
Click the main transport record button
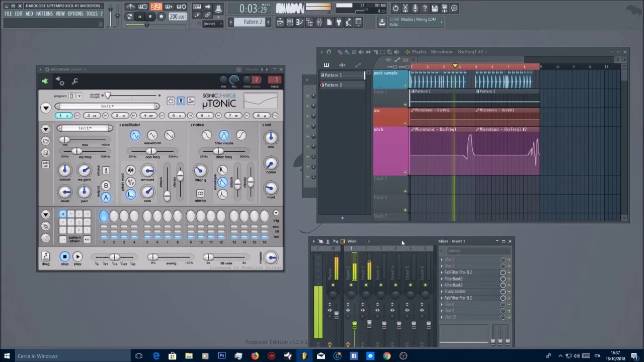coord(162,17)
